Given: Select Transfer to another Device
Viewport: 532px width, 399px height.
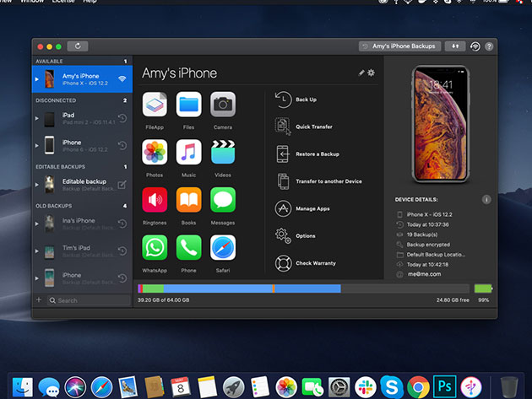Looking at the screenshot, I should [318, 181].
